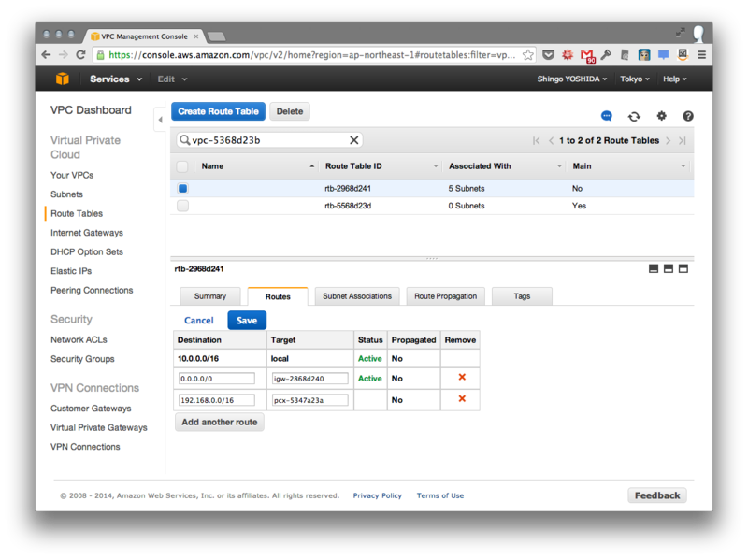The image size is (748, 560).
Task: Click the 192.168.0.0/16 destination field
Action: coord(217,400)
